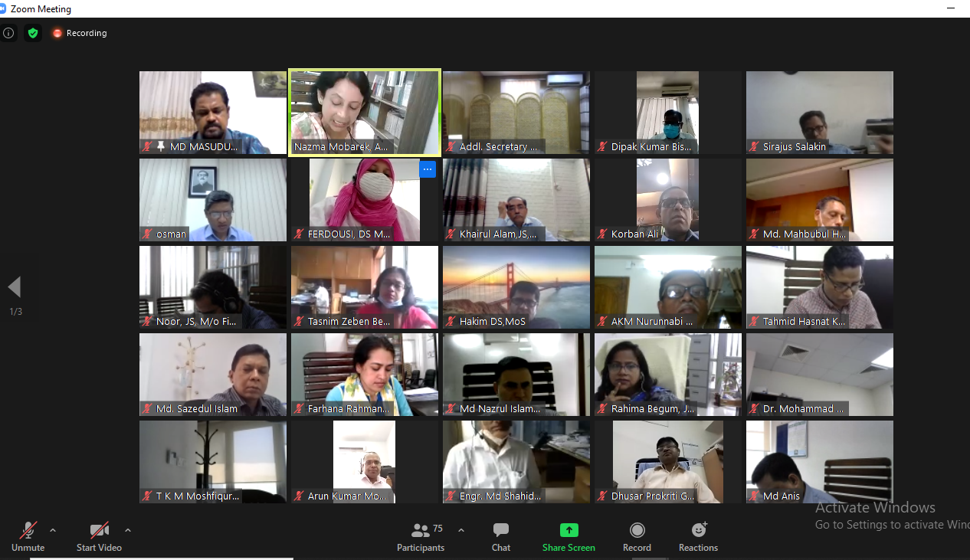The height and width of the screenshot is (560, 970).
Task: Expand video options arrow next to Start Video
Action: (128, 530)
